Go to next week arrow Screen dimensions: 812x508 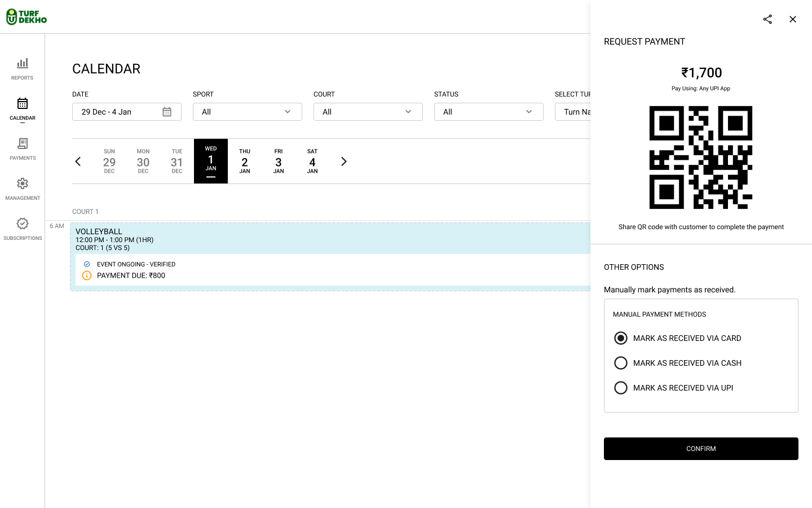point(344,161)
